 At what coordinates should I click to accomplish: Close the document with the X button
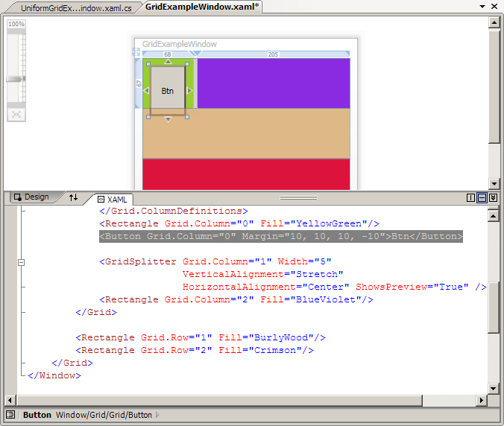coord(494,7)
